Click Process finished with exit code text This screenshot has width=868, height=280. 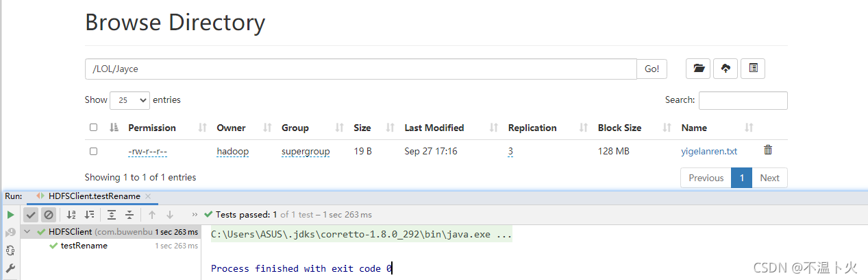pyautogui.click(x=301, y=268)
